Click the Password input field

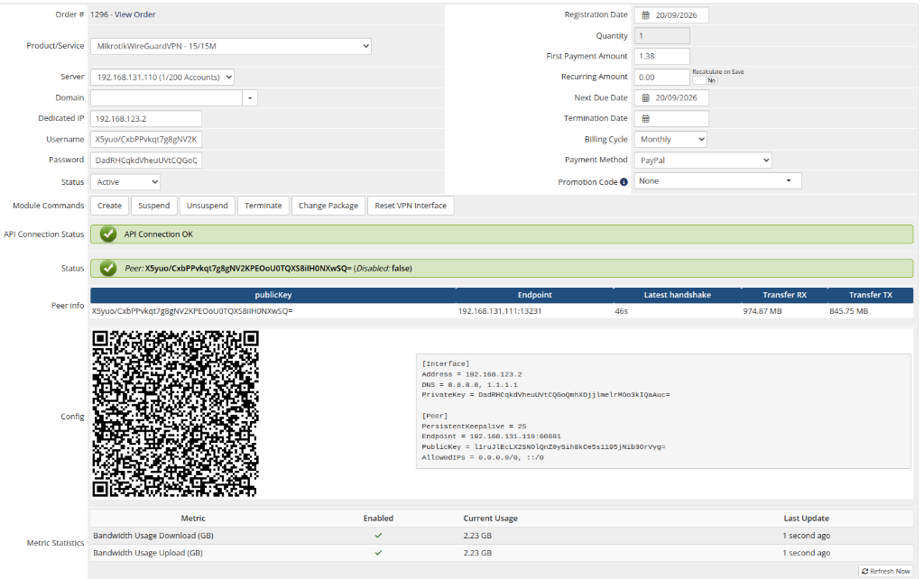pos(146,161)
